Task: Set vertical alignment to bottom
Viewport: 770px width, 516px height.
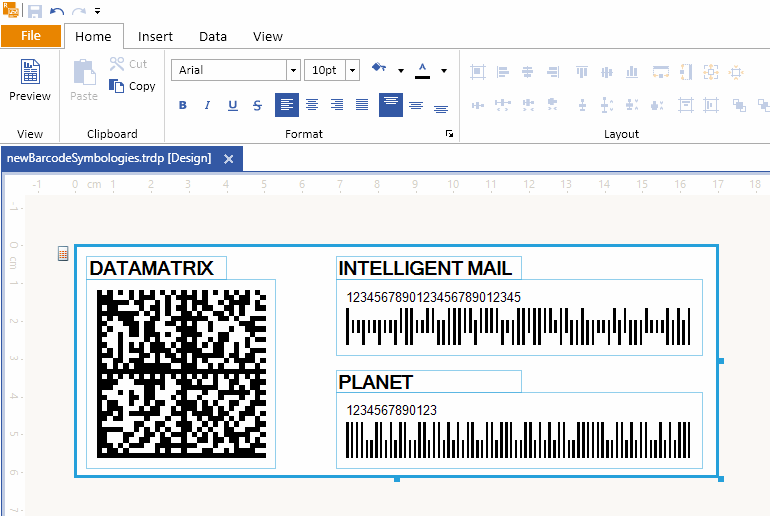Action: pos(441,109)
